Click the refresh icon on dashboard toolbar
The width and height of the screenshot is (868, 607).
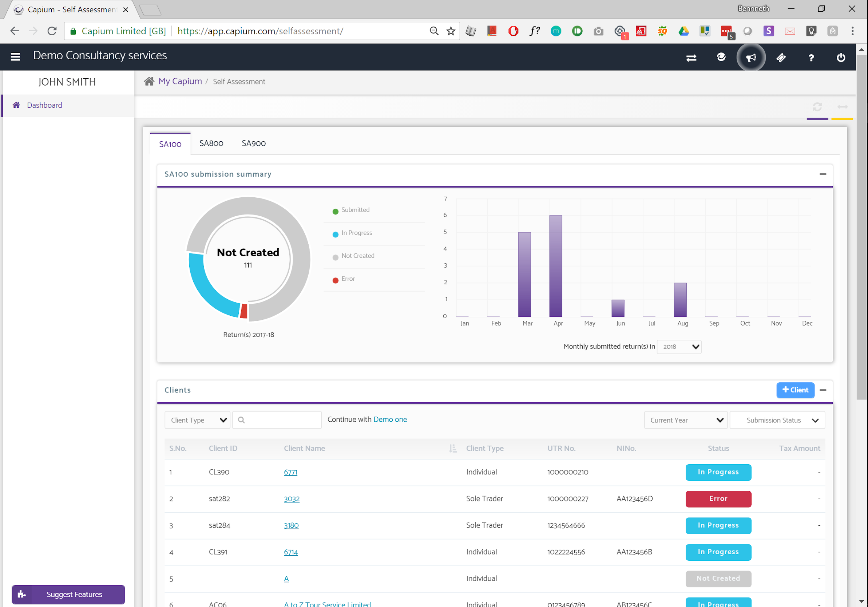pyautogui.click(x=817, y=107)
